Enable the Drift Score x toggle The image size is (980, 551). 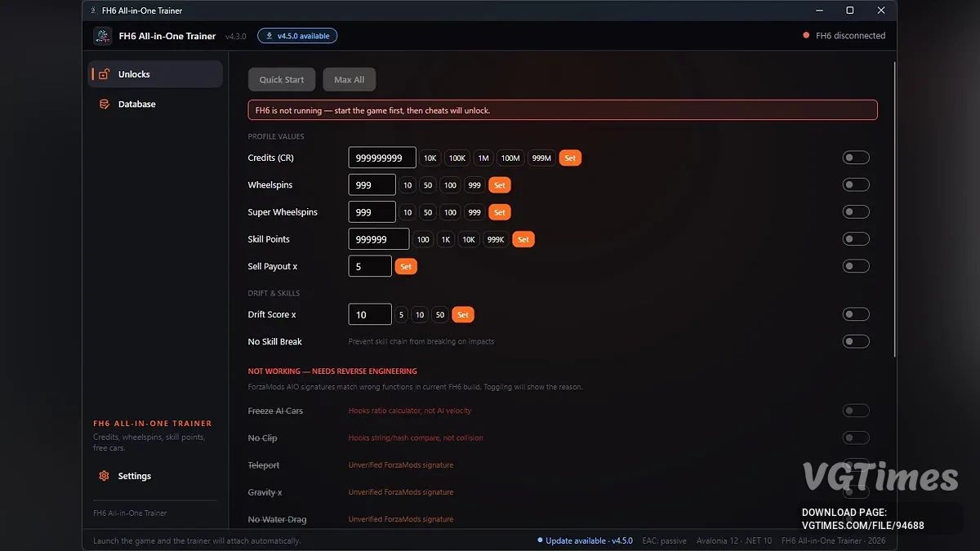point(856,314)
